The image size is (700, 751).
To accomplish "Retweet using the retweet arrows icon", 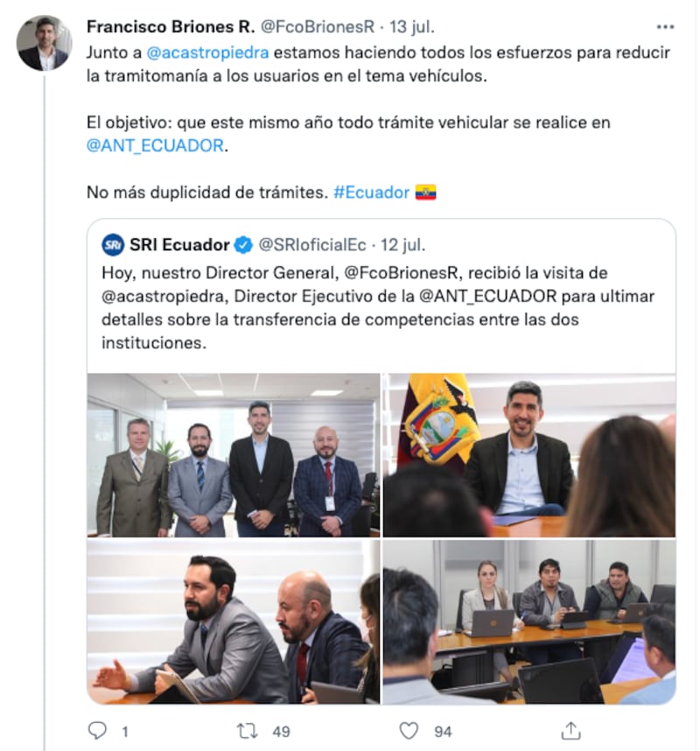I will [247, 731].
